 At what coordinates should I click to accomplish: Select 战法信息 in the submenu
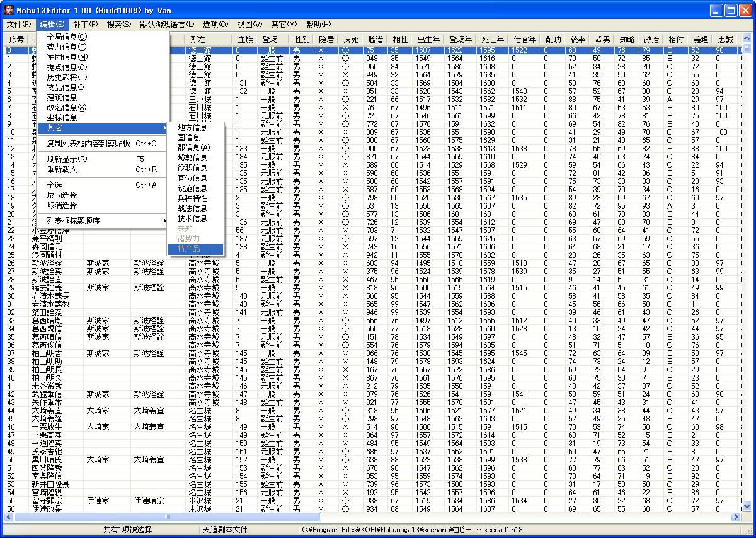195,209
